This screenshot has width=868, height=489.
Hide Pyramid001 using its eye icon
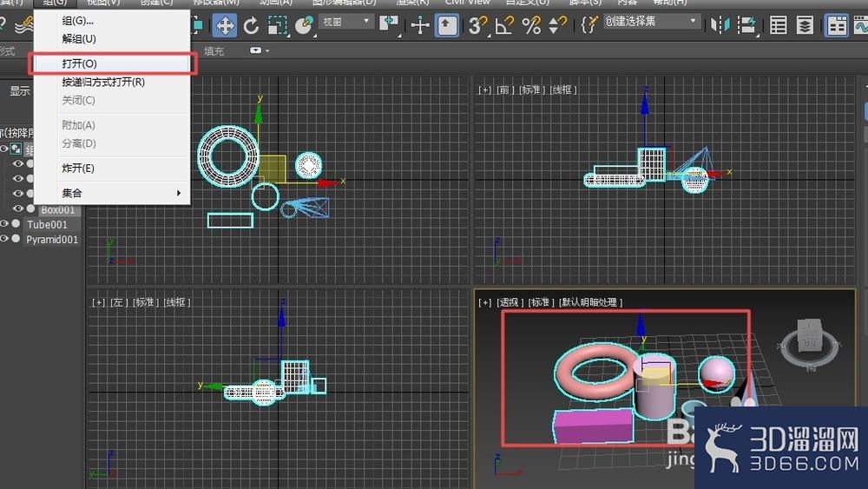(4, 239)
